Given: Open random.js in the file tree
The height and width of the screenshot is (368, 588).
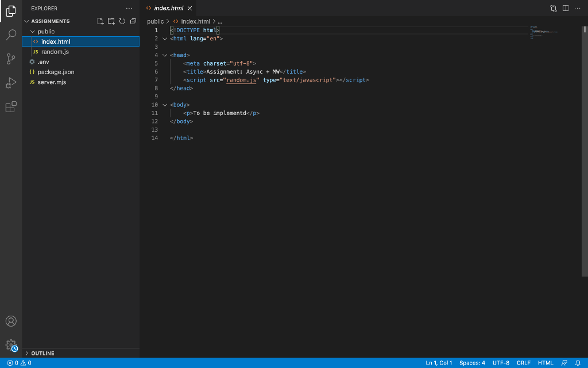Looking at the screenshot, I should point(80,52).
